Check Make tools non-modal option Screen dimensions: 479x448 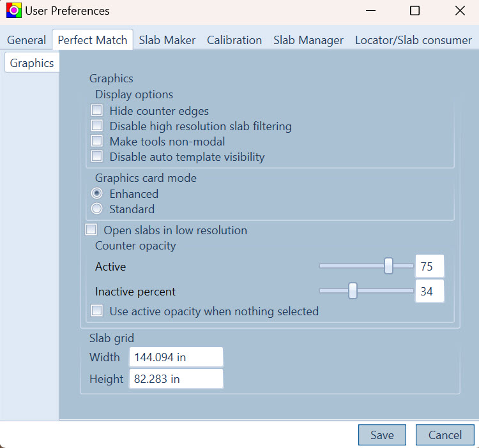pyautogui.click(x=97, y=140)
